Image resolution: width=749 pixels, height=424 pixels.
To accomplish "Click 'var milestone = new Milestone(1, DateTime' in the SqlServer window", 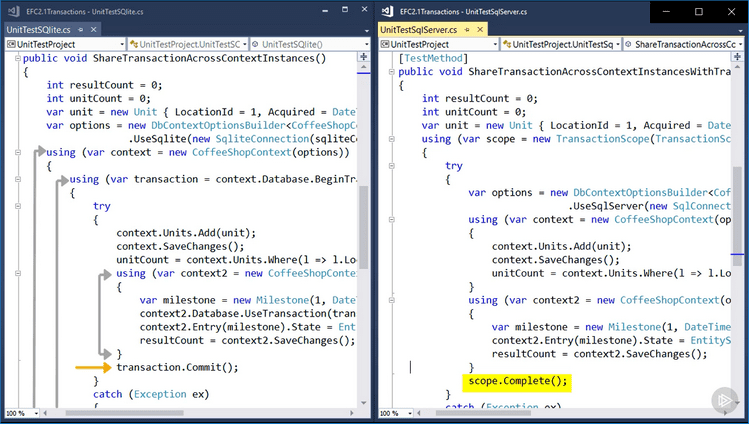I will click(611, 327).
